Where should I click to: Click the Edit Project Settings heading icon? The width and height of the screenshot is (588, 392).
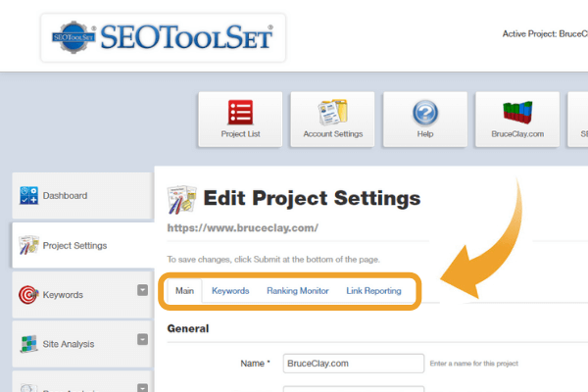pos(182,199)
